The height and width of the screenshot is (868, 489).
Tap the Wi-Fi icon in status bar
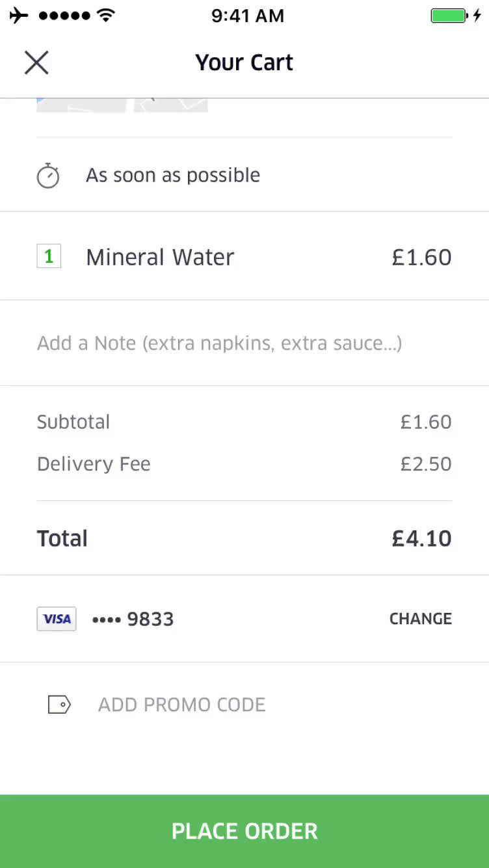105,16
